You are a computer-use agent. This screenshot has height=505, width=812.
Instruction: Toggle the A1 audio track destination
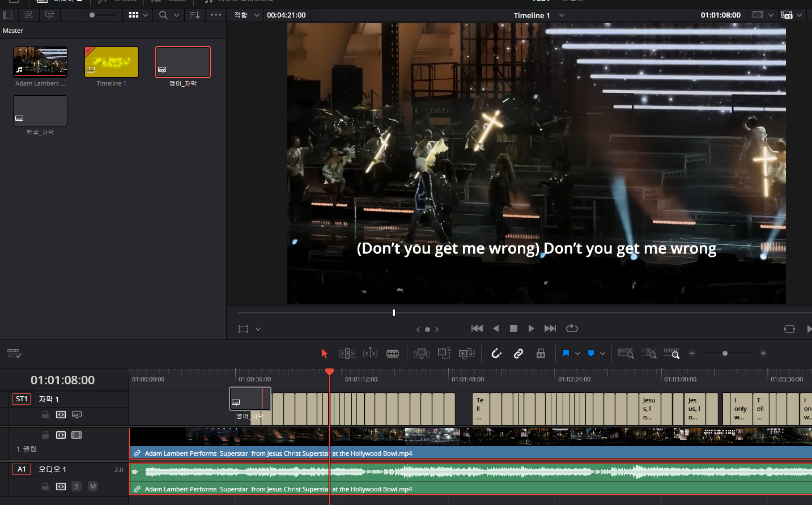22,469
